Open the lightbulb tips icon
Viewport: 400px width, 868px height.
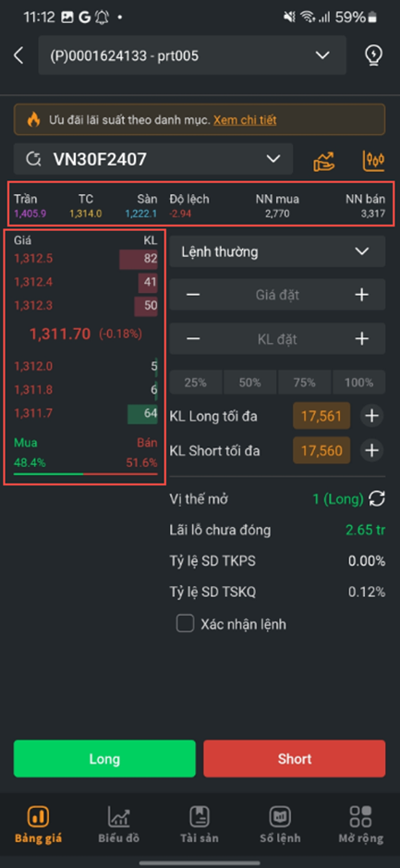374,55
